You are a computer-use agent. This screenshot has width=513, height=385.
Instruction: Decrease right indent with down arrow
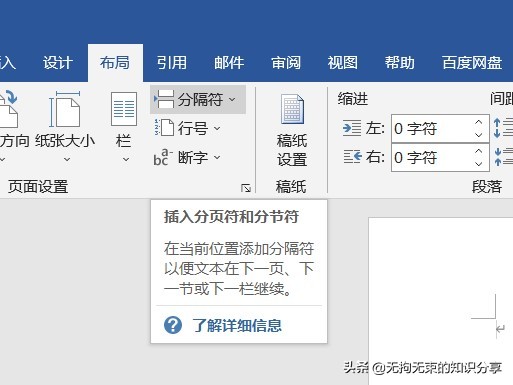pyautogui.click(x=479, y=164)
